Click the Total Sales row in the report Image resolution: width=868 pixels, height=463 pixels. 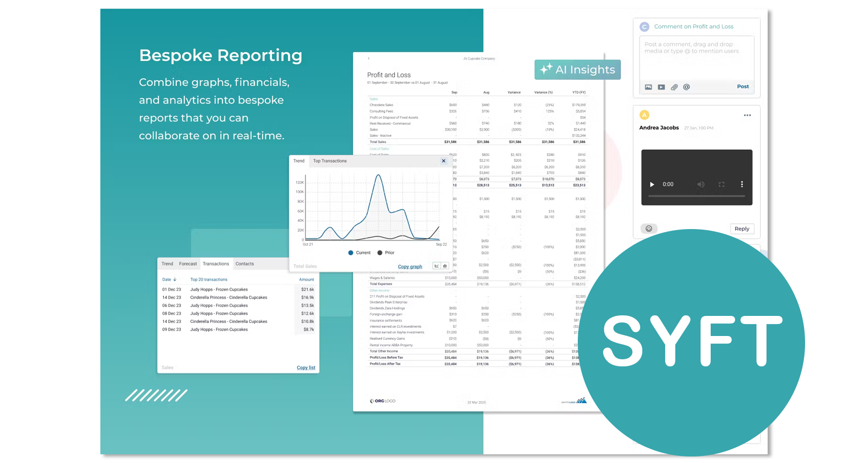click(x=477, y=142)
